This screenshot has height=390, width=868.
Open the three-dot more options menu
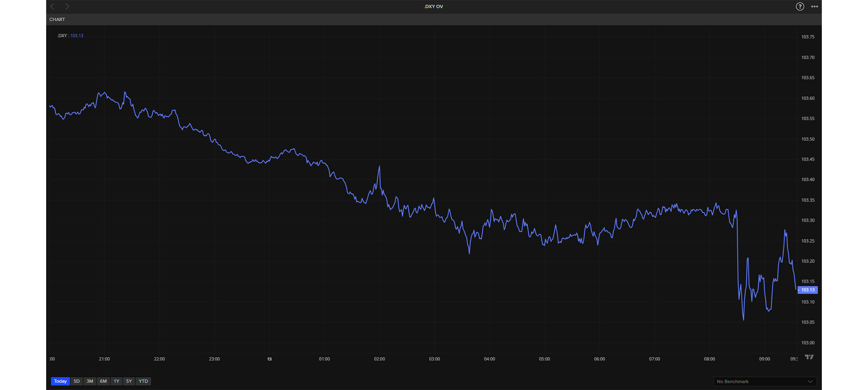[815, 6]
